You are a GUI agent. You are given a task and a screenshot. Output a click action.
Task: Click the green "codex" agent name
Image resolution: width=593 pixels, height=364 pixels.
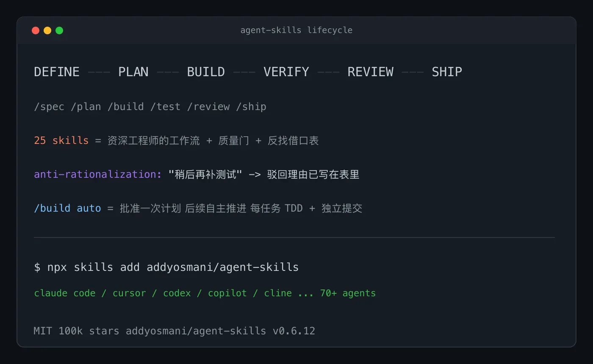(x=177, y=293)
